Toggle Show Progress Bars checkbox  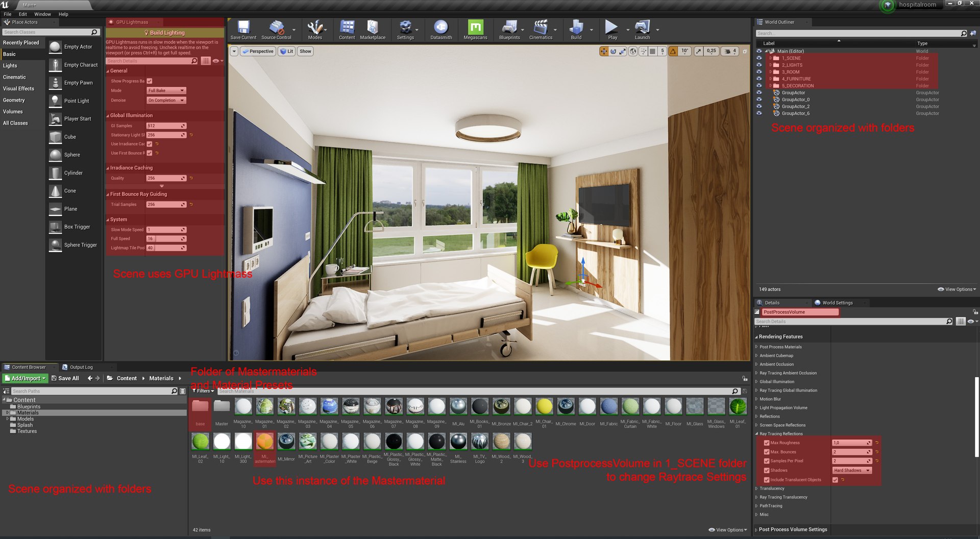[x=150, y=81]
